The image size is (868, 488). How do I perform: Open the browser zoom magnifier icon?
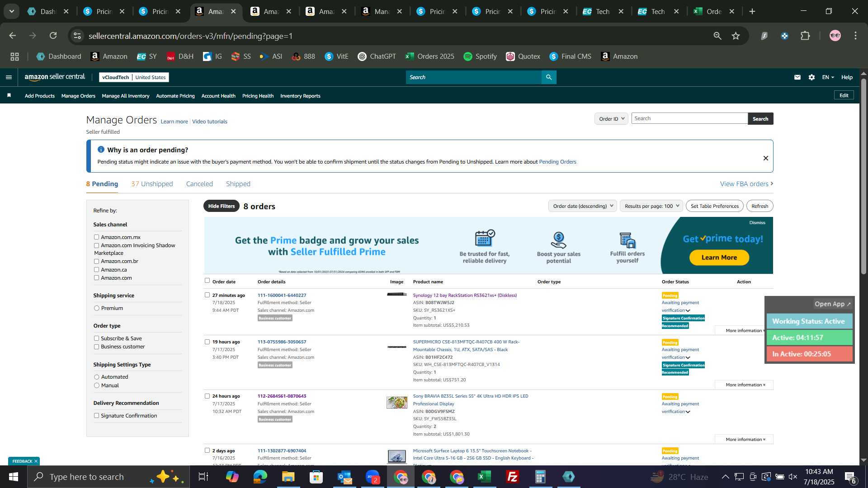[x=717, y=36]
